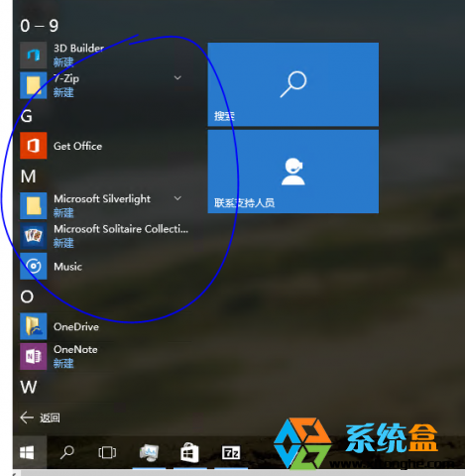Select the Get Office text label
The height and width of the screenshot is (476, 465).
[x=77, y=146]
